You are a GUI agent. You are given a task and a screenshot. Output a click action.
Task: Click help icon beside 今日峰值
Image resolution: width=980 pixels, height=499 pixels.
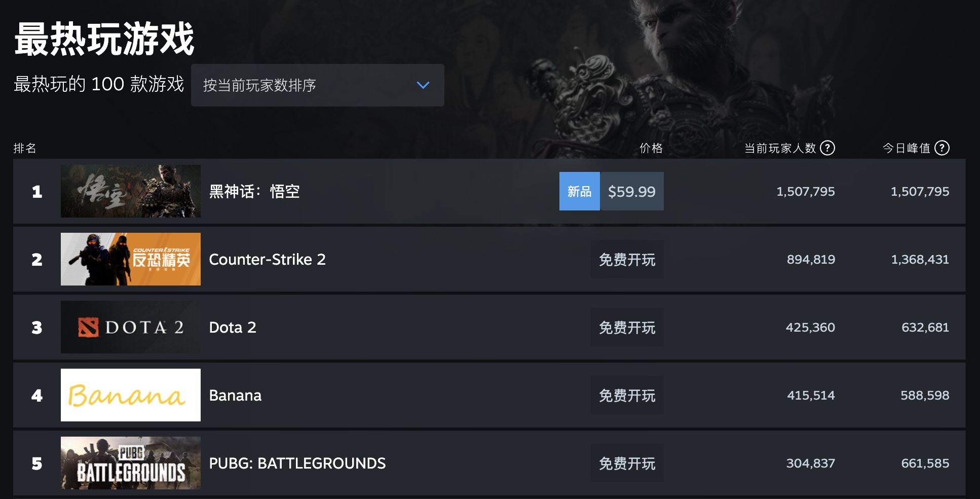pos(941,148)
